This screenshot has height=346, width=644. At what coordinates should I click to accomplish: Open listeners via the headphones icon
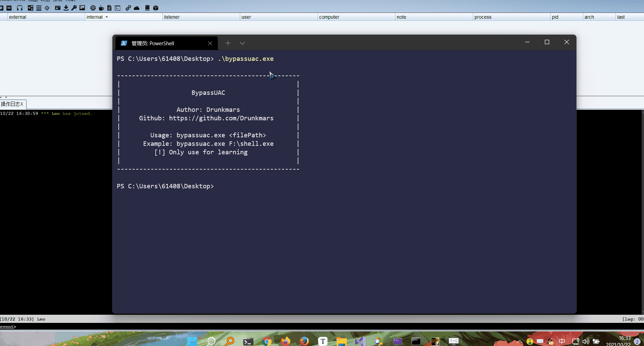click(x=20, y=8)
